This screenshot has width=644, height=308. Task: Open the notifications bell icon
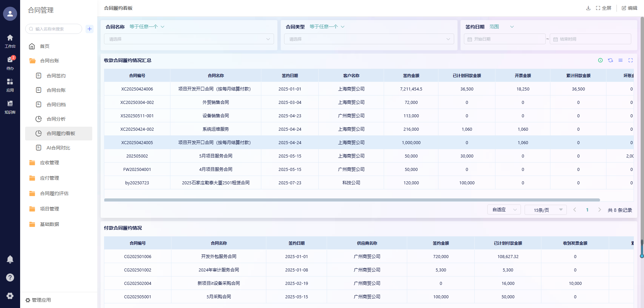[x=10, y=259]
